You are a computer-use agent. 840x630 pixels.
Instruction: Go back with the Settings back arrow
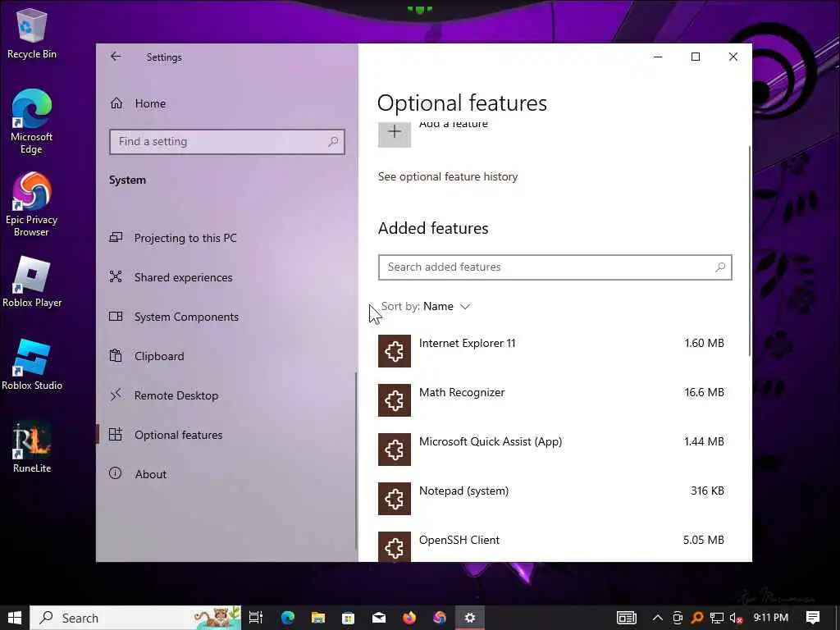116,57
